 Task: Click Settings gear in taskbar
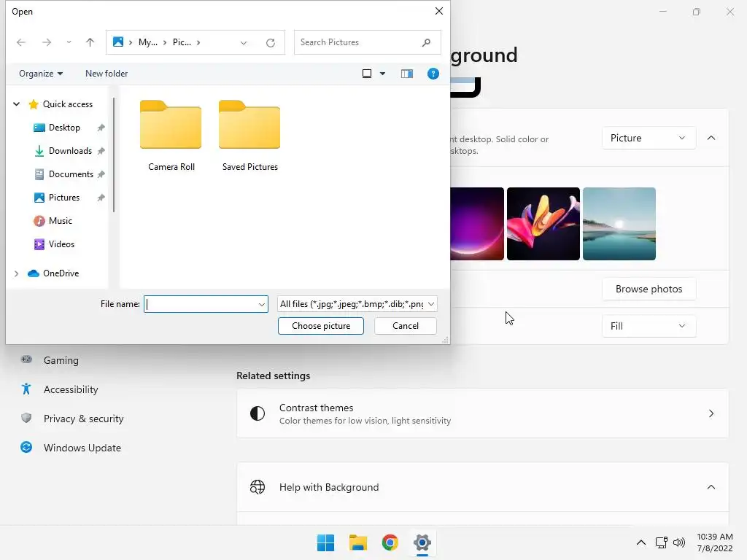click(x=422, y=542)
